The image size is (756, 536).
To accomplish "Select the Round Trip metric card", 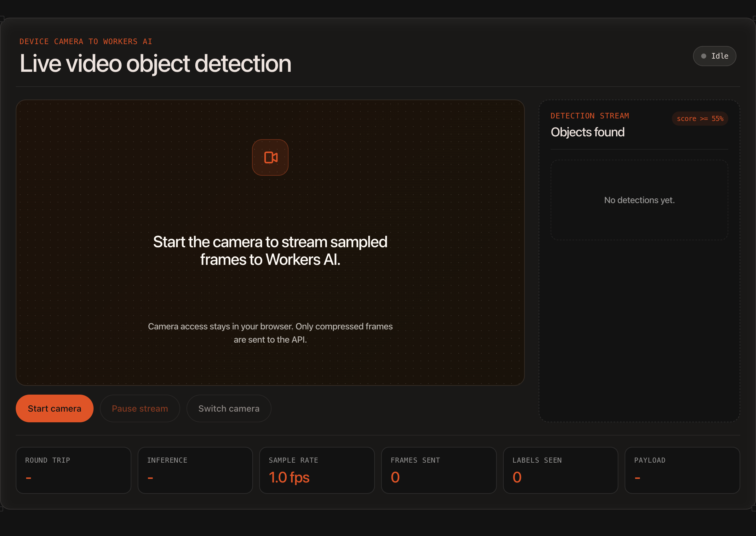I will point(73,470).
